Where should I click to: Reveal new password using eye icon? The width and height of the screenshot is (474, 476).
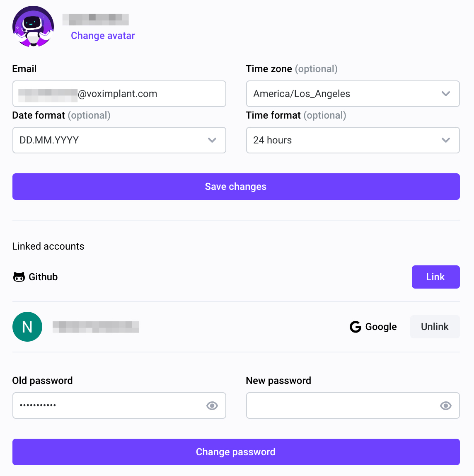pos(446,406)
